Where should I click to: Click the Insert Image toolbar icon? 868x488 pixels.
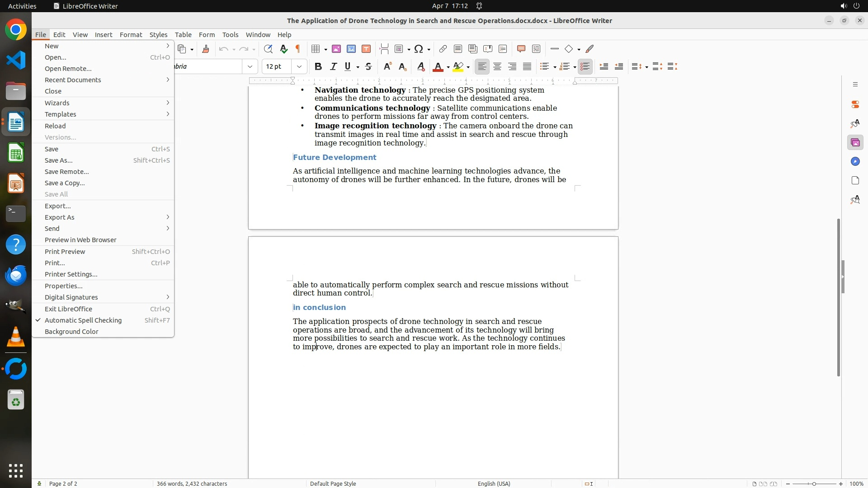[336, 49]
